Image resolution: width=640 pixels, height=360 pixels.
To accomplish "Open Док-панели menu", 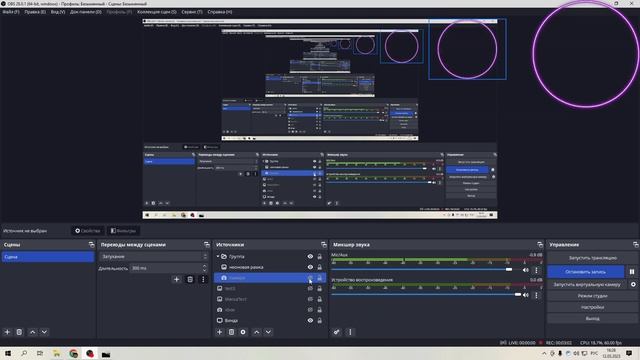I will click(x=85, y=12).
